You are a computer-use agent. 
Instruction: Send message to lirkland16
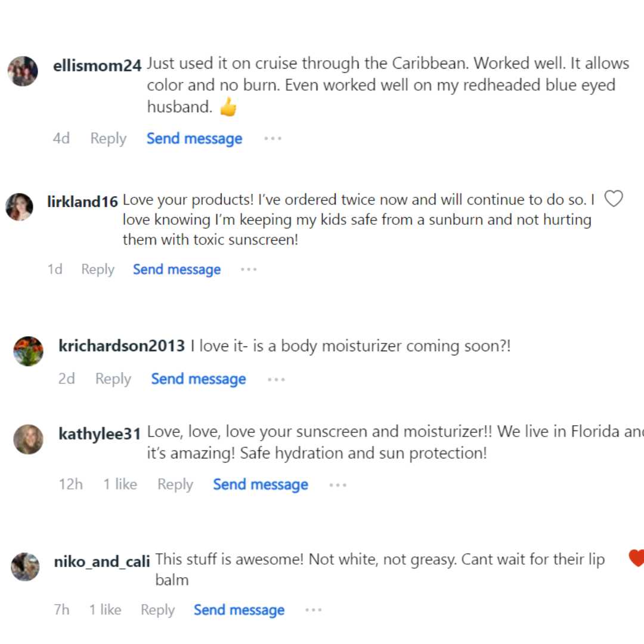pyautogui.click(x=177, y=270)
